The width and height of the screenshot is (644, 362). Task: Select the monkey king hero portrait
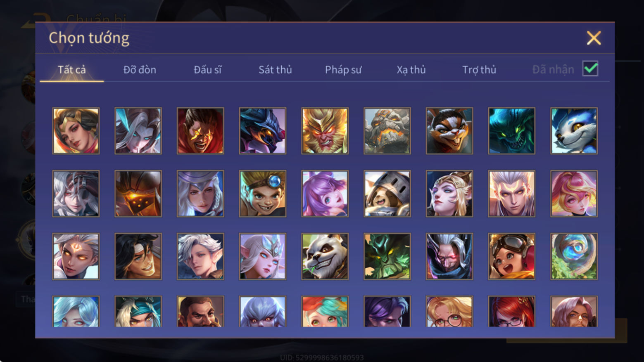[x=325, y=131]
